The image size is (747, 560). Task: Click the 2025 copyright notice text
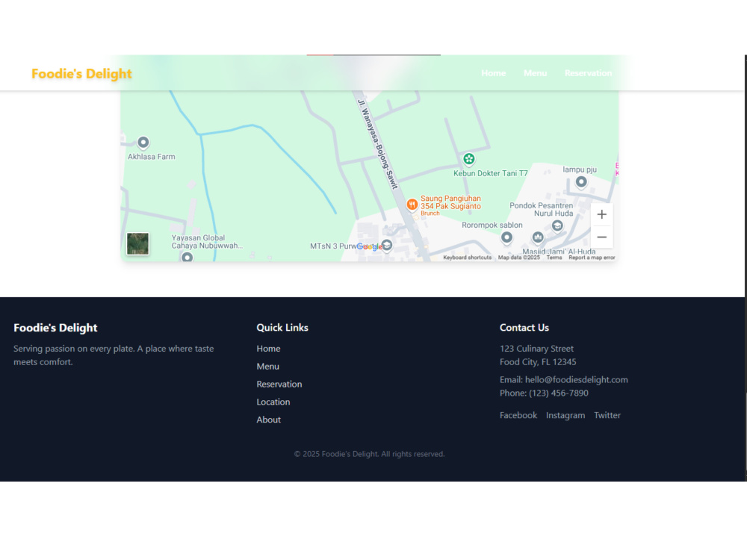369,454
